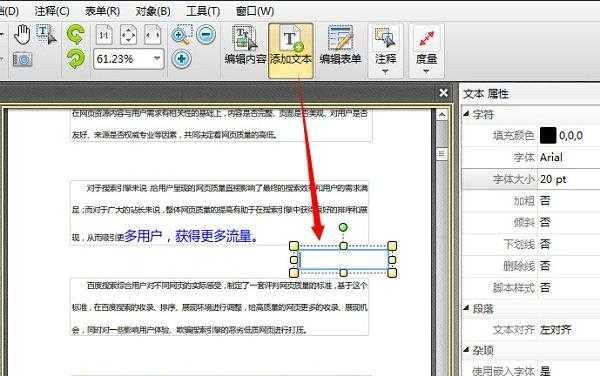Select the Hand pan tool
The width and height of the screenshot is (600, 376).
tap(22, 34)
